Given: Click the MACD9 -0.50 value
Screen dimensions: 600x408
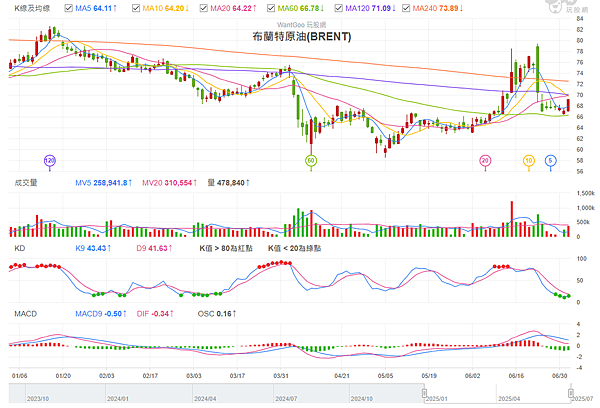Looking at the screenshot, I should pos(101,314).
